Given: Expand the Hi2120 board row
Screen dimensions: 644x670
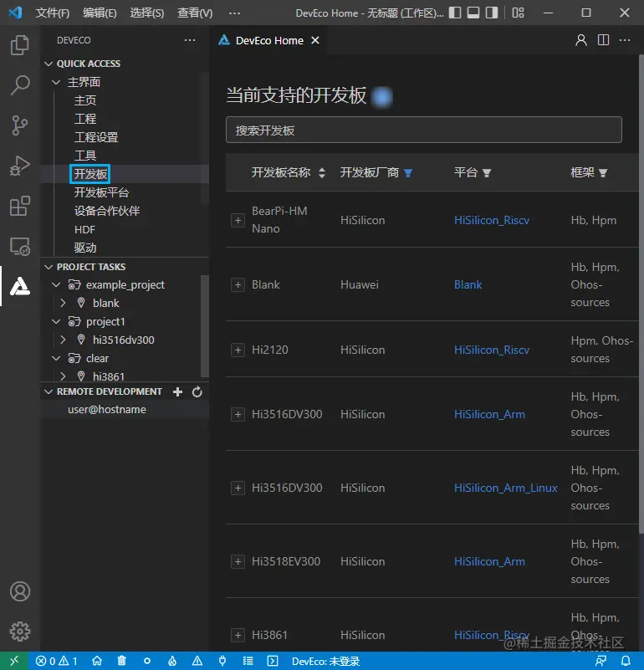Looking at the screenshot, I should coord(238,350).
